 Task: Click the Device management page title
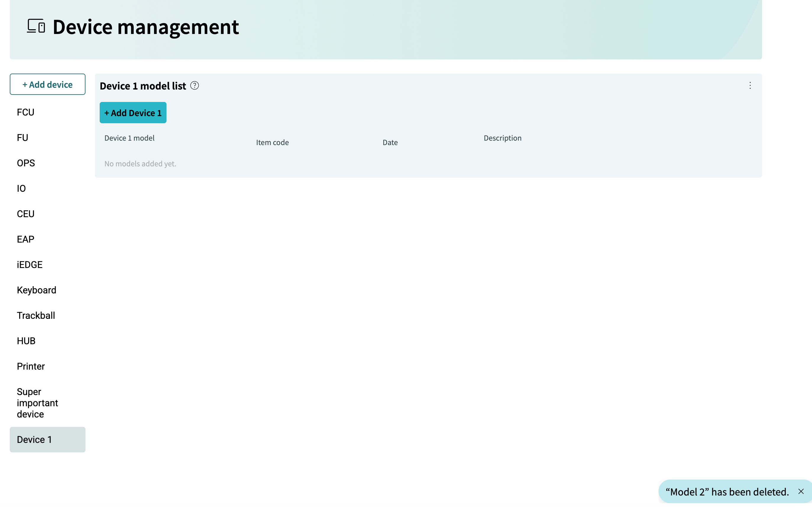pos(145,27)
